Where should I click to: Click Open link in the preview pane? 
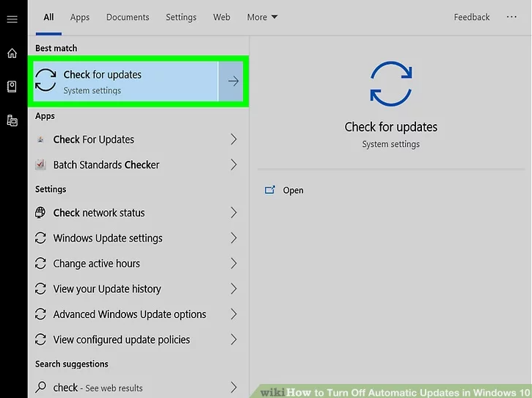293,190
